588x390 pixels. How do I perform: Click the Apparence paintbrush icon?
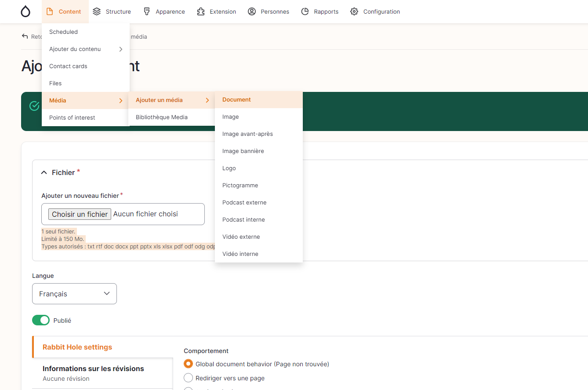point(147,12)
